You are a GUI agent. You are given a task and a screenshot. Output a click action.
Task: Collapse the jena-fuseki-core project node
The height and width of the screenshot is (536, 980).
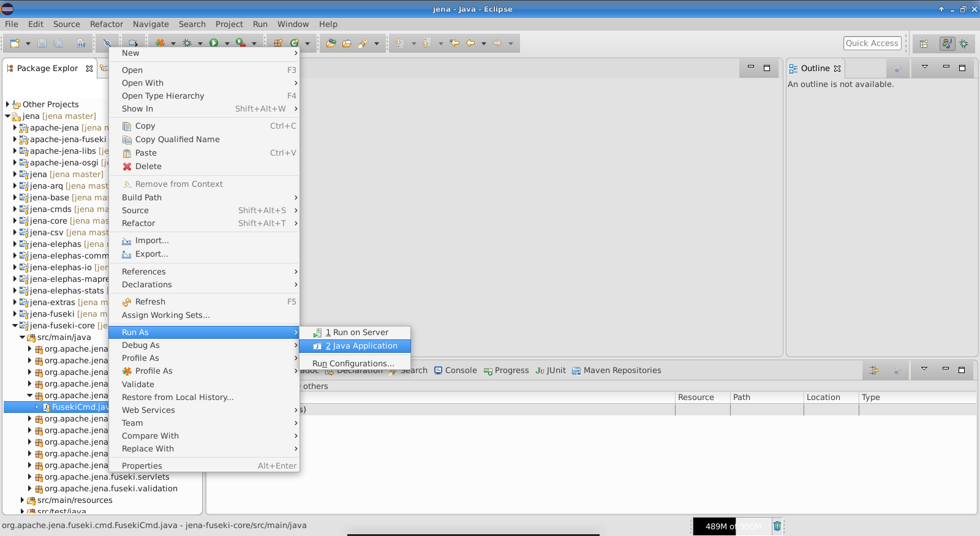coord(15,326)
